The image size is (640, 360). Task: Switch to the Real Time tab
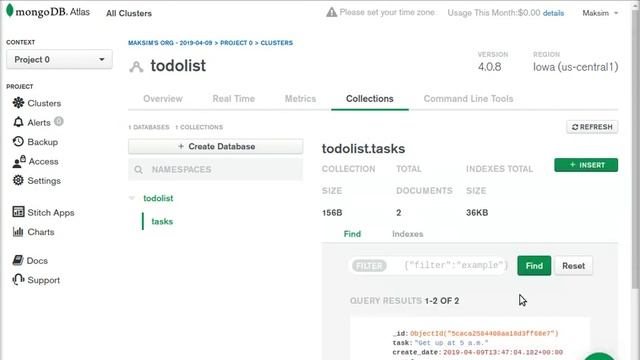click(x=233, y=99)
